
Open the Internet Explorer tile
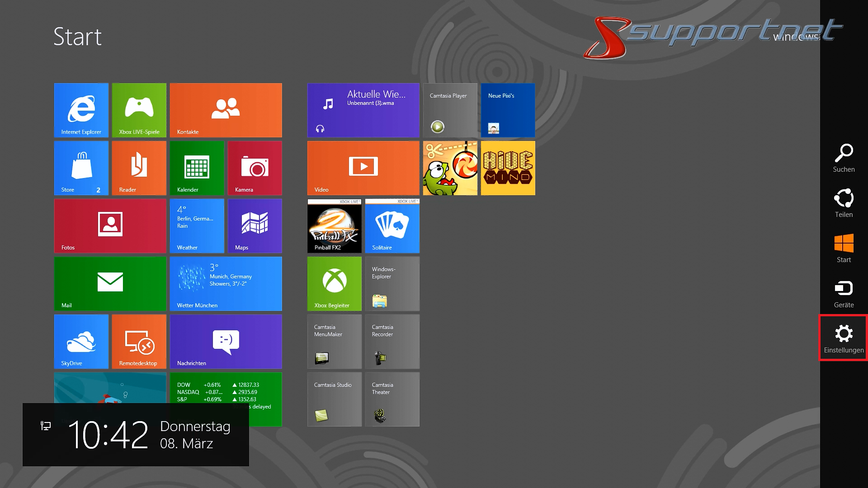[81, 110]
